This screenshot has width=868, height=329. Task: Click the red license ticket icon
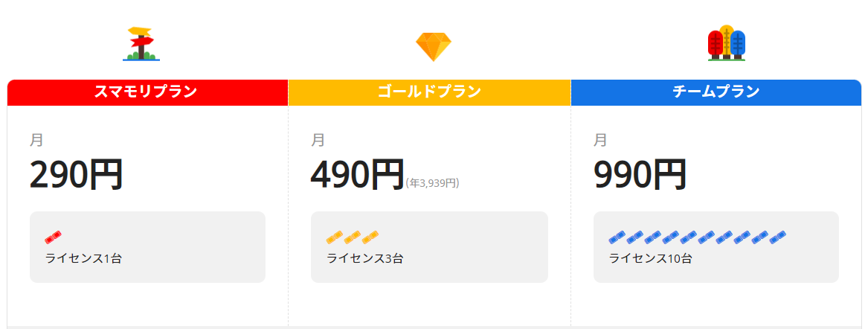[53, 237]
